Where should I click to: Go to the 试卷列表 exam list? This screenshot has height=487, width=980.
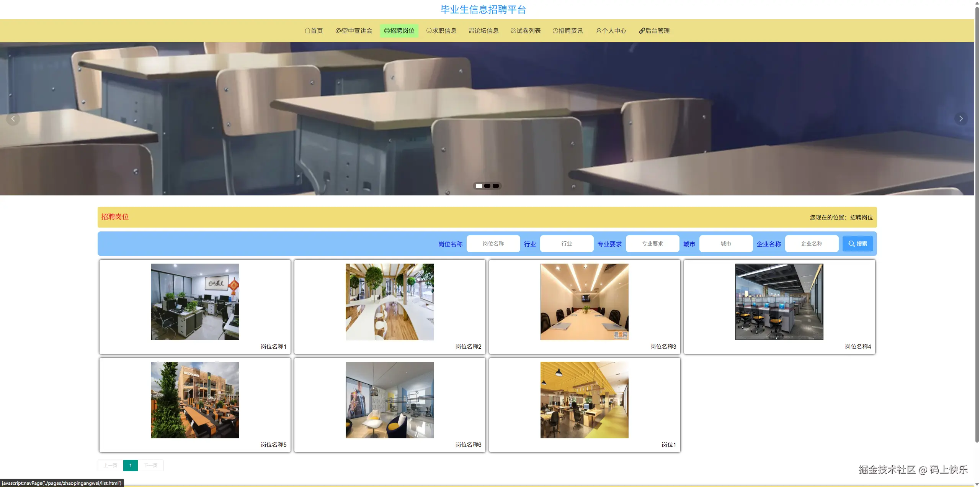pos(526,31)
